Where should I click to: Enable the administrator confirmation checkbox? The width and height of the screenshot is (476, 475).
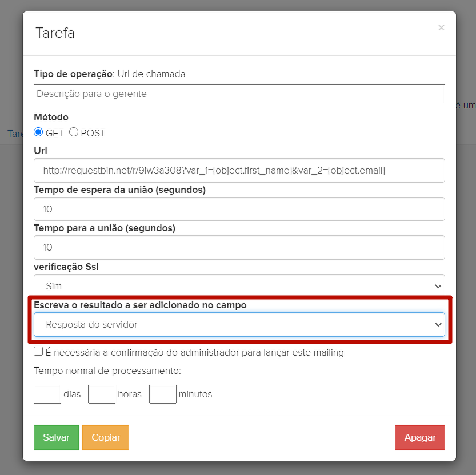38,352
